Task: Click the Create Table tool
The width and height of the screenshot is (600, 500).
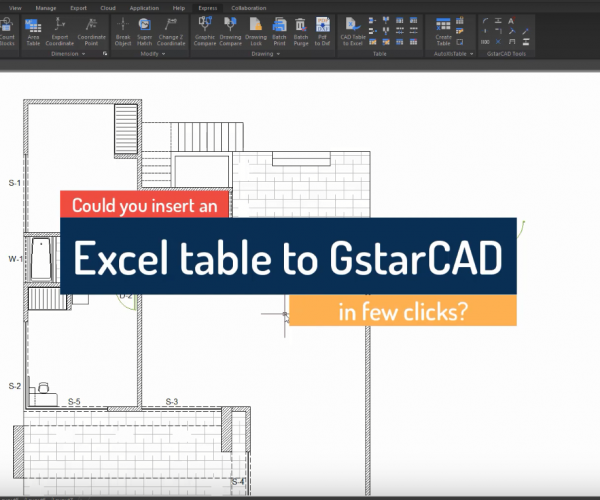Action: point(443,32)
